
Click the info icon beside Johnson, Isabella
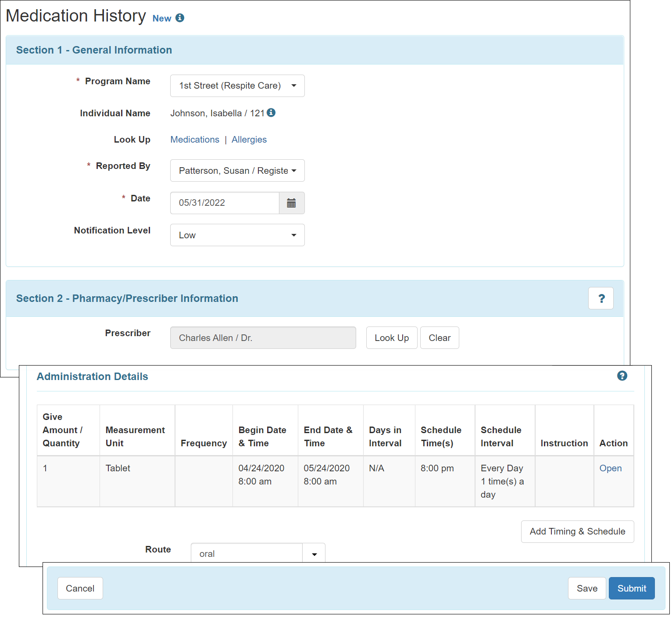[271, 113]
